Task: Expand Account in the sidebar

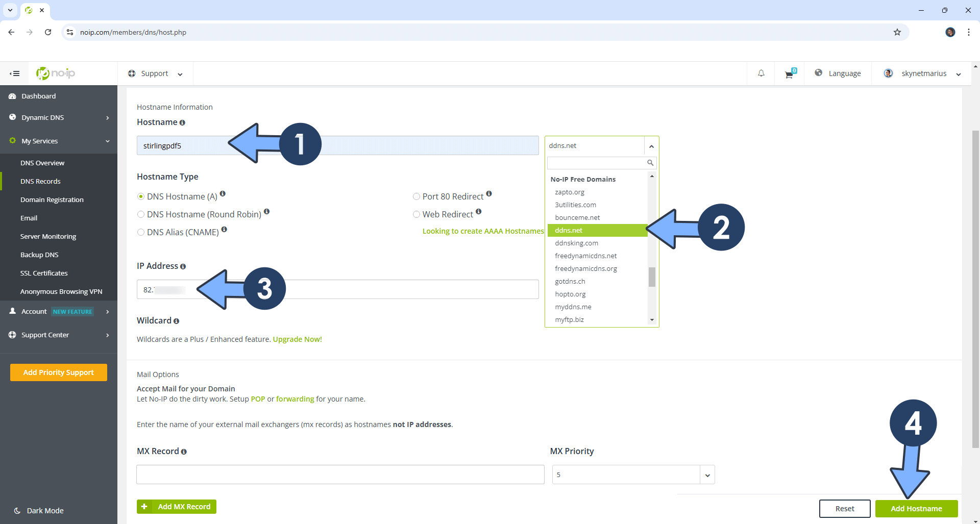Action: click(108, 312)
